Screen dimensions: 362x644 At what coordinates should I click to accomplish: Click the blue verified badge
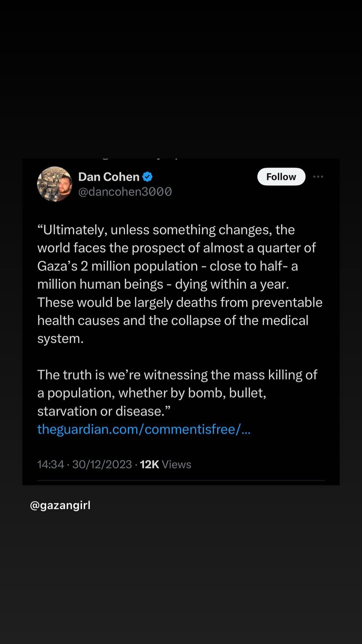tap(147, 177)
